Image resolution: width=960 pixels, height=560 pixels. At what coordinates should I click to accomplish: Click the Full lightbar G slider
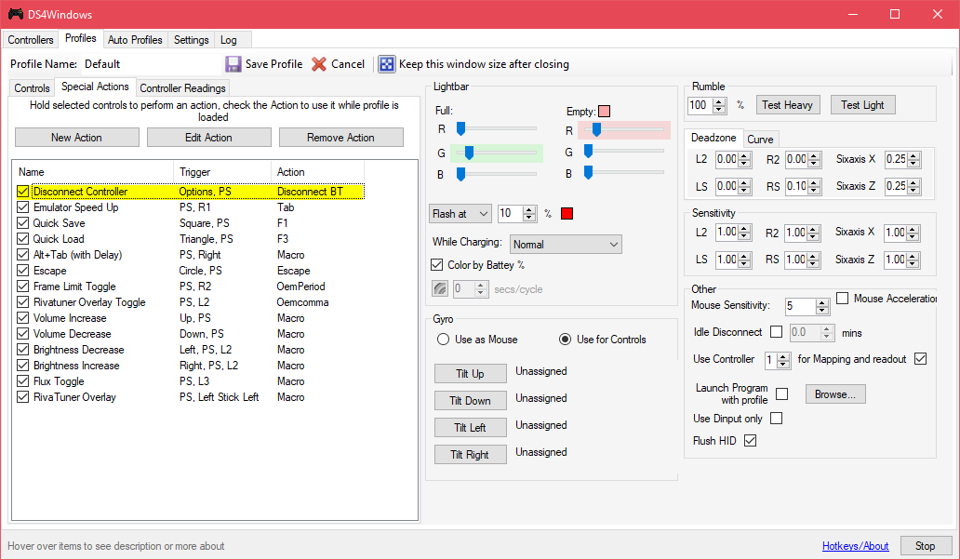point(497,153)
